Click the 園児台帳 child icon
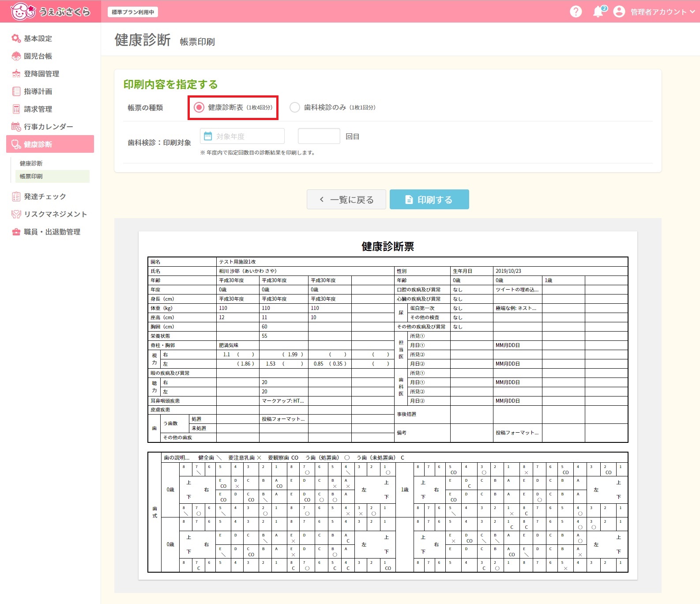 (x=16, y=56)
